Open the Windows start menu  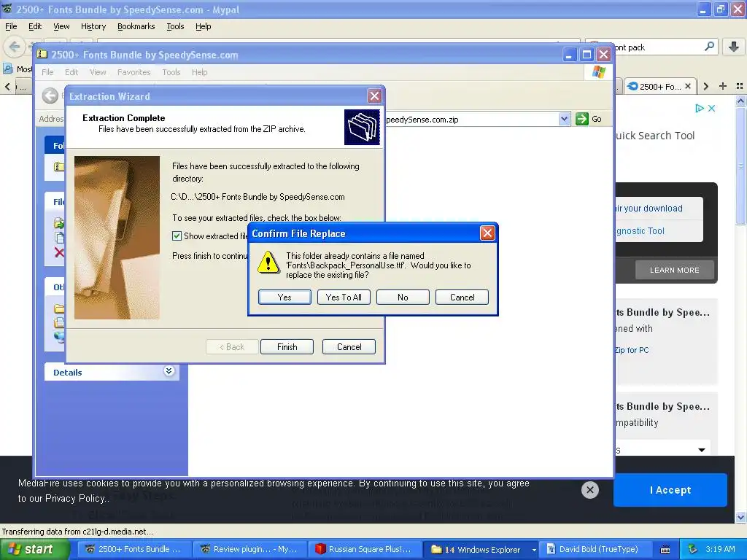point(34,549)
